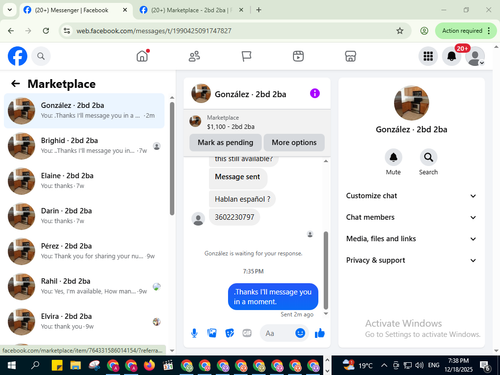Expand Media, files and links section
The width and height of the screenshot is (500, 375).
(x=411, y=239)
